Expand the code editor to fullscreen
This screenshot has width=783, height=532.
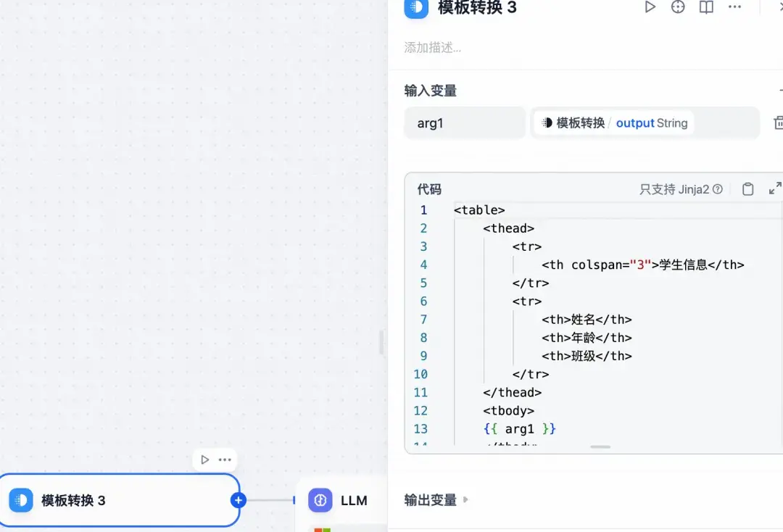[775, 188]
